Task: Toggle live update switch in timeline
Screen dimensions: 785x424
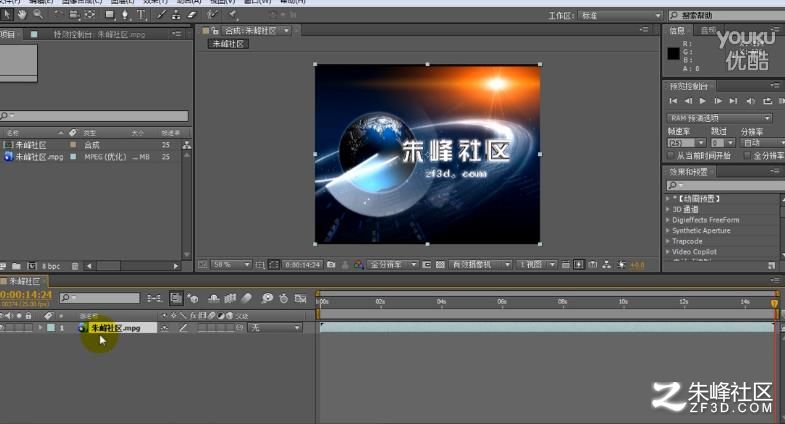Action: pos(176,298)
